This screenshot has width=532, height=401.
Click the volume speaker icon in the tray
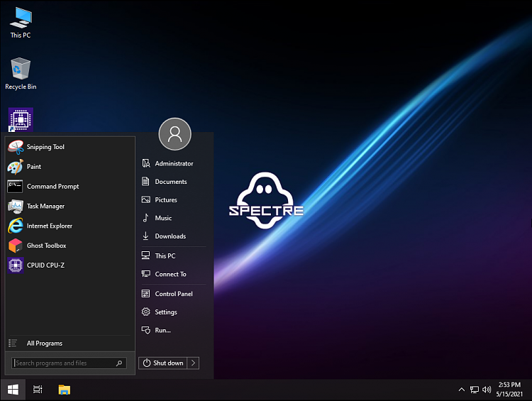point(487,390)
